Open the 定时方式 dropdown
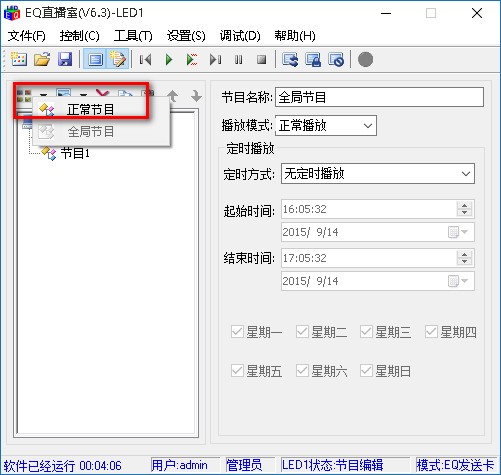Viewport: 501px width, 475px height. point(378,173)
